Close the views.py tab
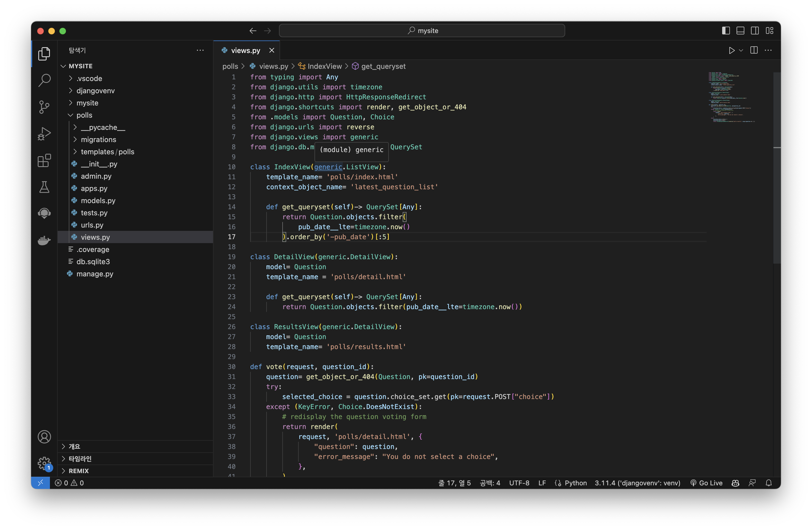Screen dimensions: 812x530 pyautogui.click(x=271, y=51)
